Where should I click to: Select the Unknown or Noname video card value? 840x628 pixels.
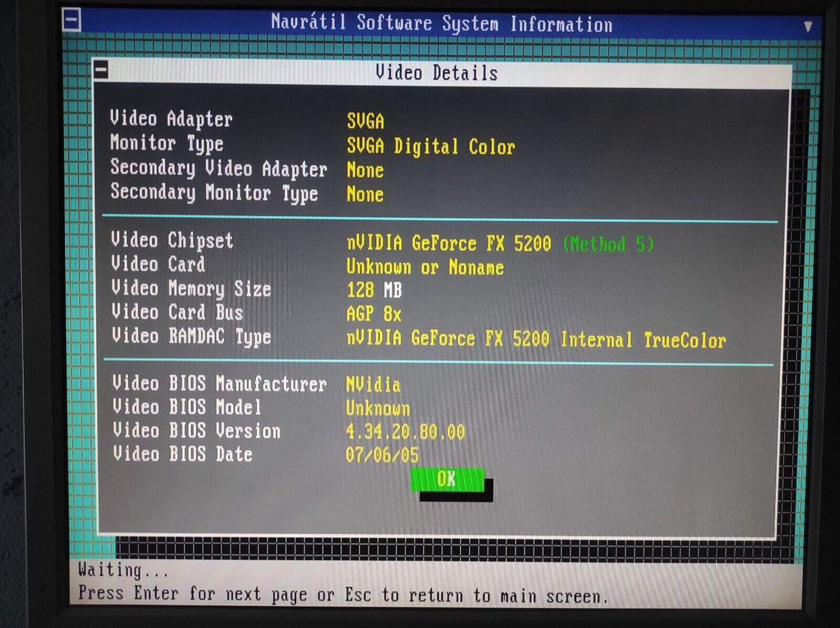tap(425, 267)
